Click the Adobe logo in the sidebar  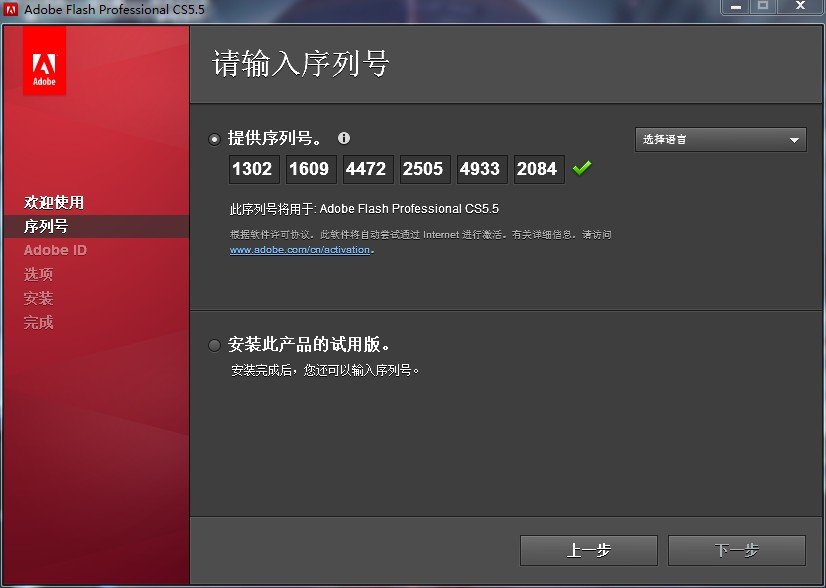point(44,62)
